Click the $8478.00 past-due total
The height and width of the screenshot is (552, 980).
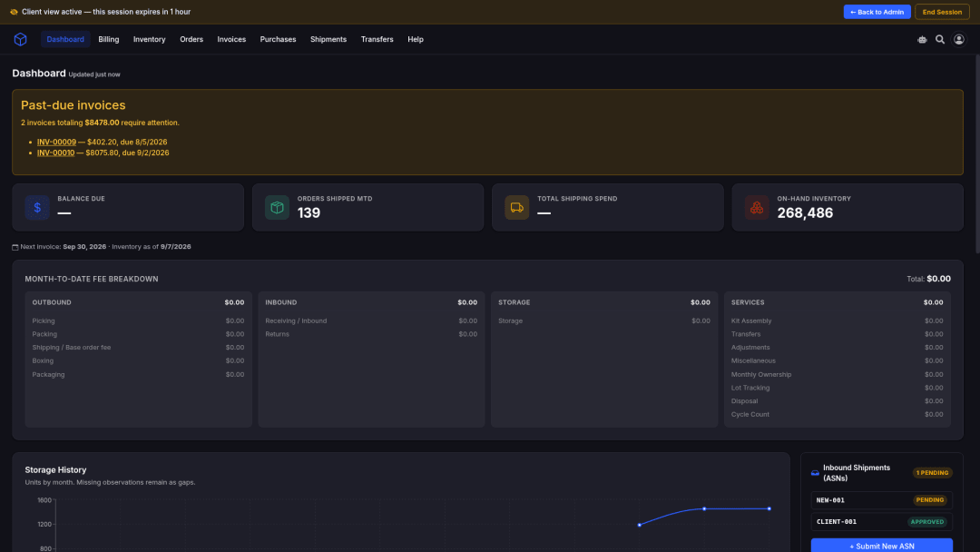[102, 123]
